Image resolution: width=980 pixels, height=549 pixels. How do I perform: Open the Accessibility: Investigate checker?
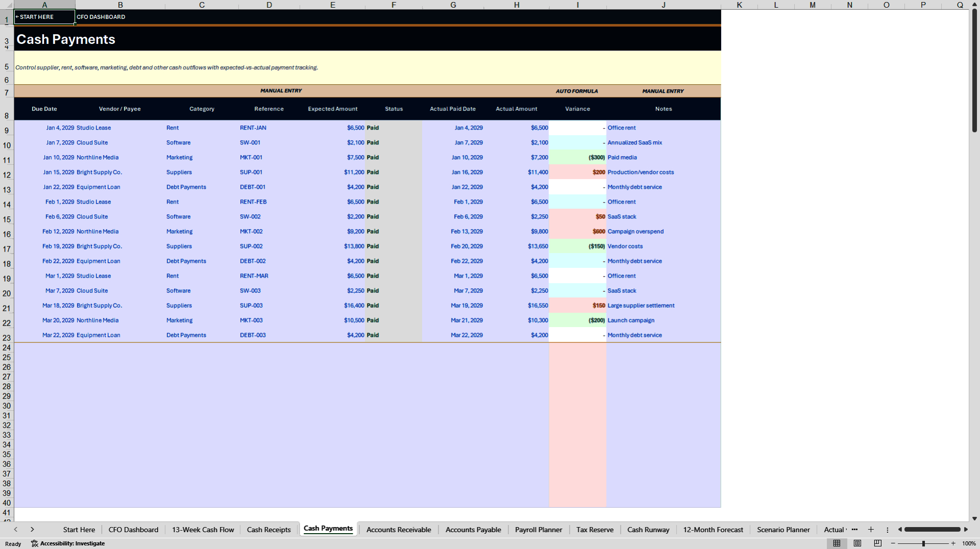68,543
